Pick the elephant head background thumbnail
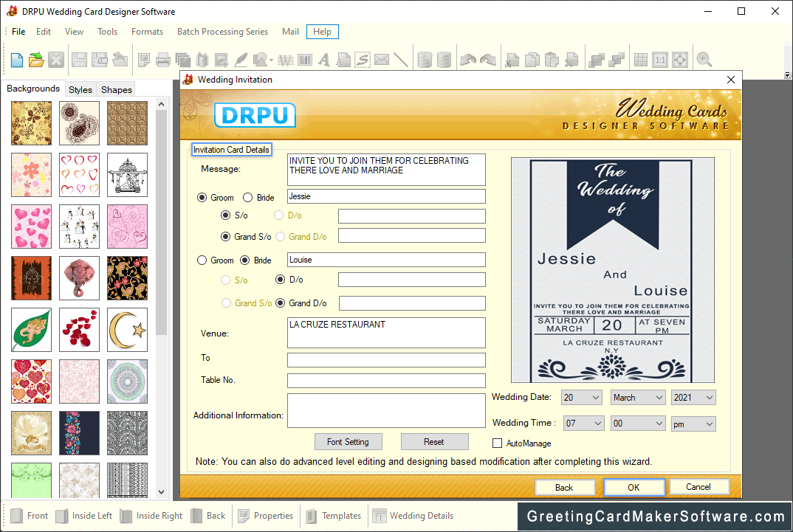Screen dimensions: 793x532 tap(80, 278)
